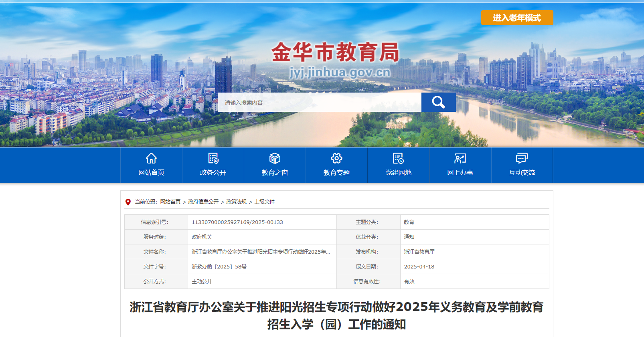Open 政策法规 breadcrumb link
644x337 pixels.
(236, 202)
